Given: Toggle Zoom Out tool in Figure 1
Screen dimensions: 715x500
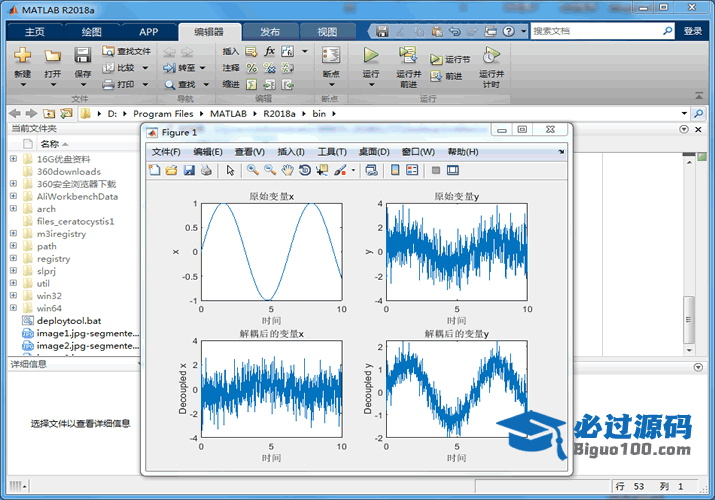Looking at the screenshot, I should [x=270, y=170].
